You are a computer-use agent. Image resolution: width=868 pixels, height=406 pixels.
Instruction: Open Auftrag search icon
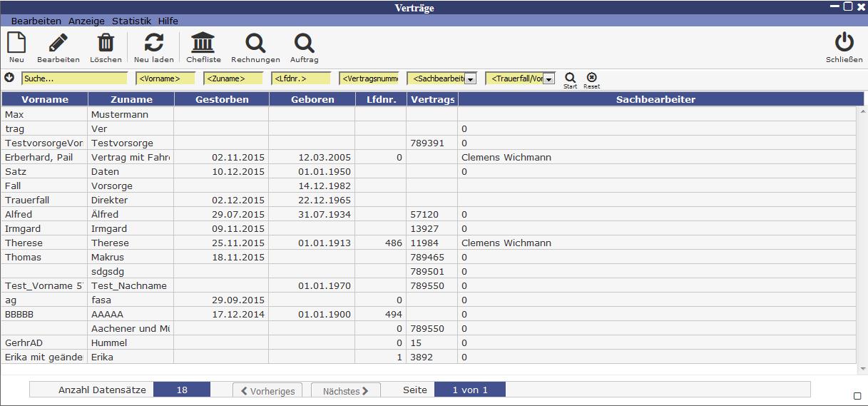[304, 43]
